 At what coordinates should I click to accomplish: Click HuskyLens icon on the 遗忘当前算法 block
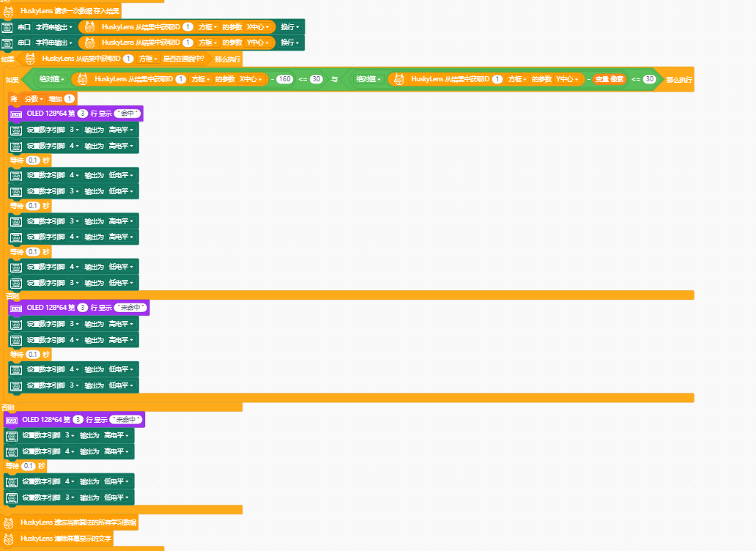click(9, 522)
